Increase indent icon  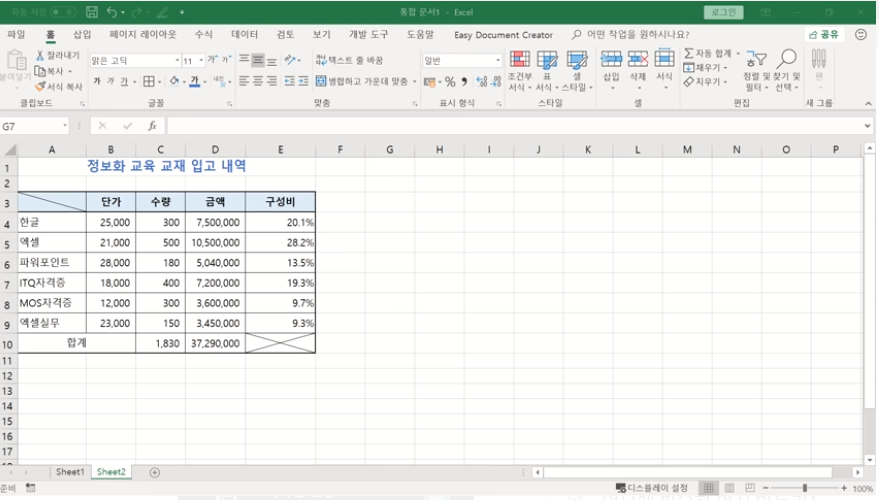303,81
